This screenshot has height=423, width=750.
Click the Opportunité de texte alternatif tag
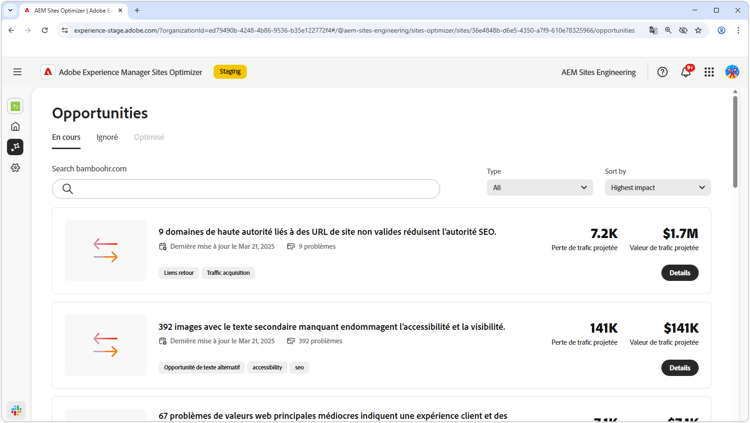202,367
